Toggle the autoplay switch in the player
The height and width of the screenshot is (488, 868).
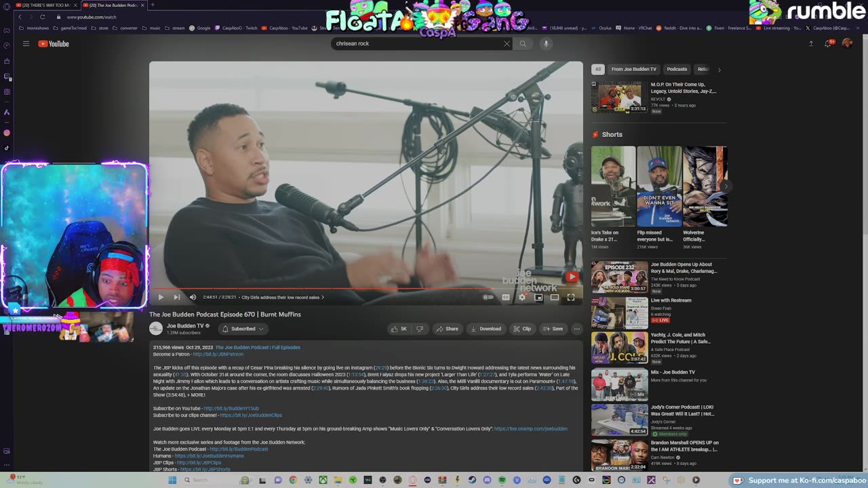(488, 297)
